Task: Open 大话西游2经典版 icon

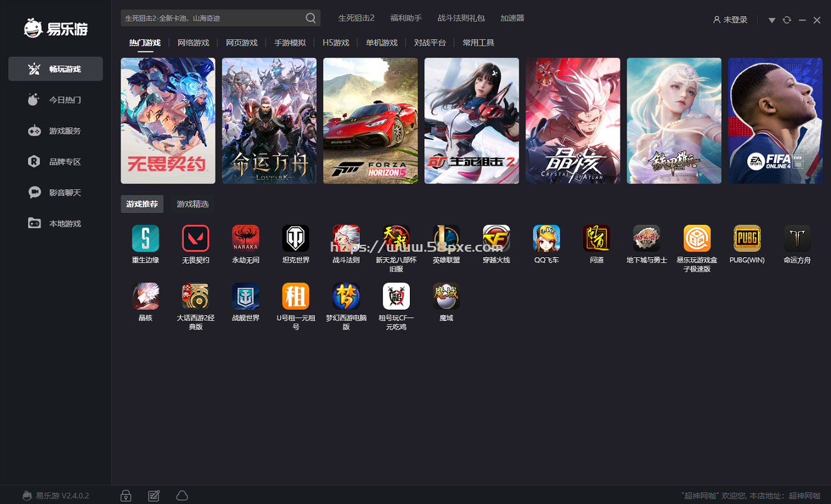Action: click(x=196, y=297)
